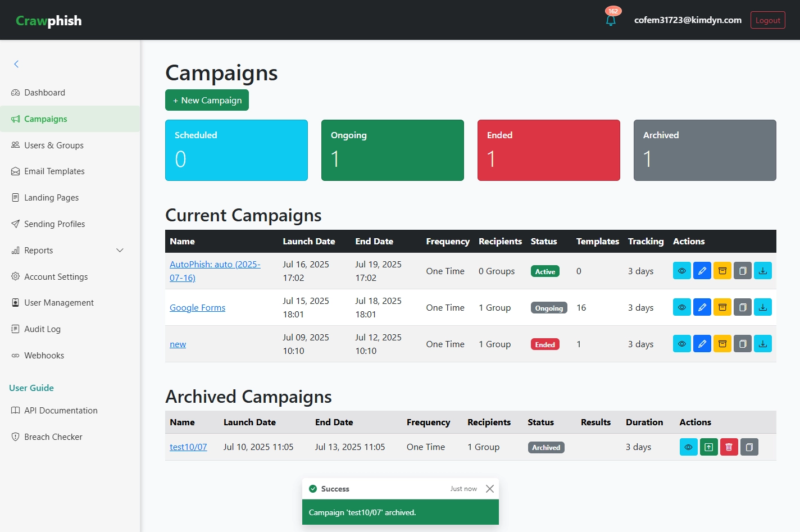View AutoPhish campaign with the eye icon
Image resolution: width=800 pixels, height=532 pixels.
681,270
